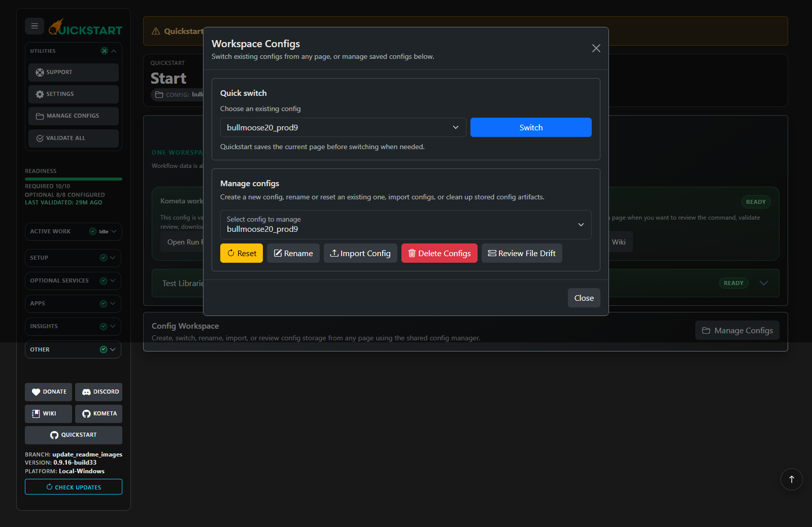Open Settings from the Utilities panel
This screenshot has height=527, width=812.
tap(74, 94)
